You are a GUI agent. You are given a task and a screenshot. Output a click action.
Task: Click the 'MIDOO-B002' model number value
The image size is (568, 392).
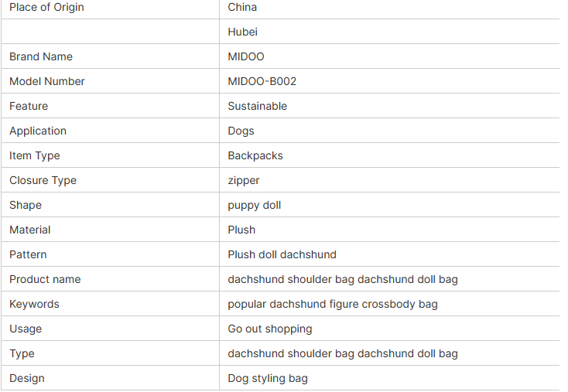click(262, 81)
